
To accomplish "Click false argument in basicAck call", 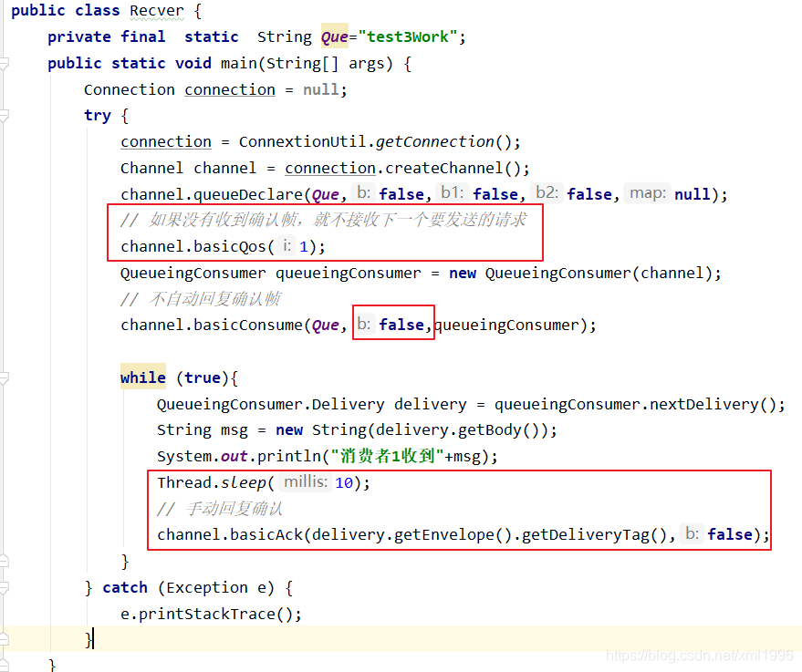I will [730, 534].
